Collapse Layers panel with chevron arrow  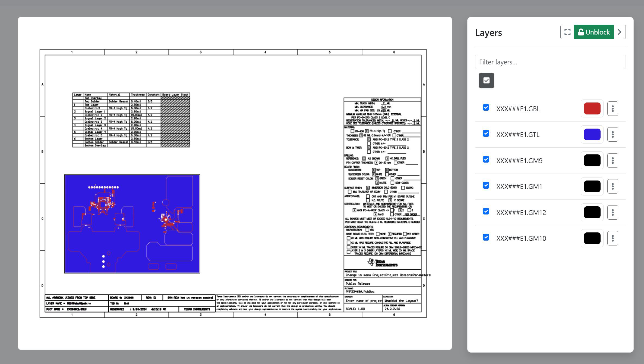tap(620, 32)
